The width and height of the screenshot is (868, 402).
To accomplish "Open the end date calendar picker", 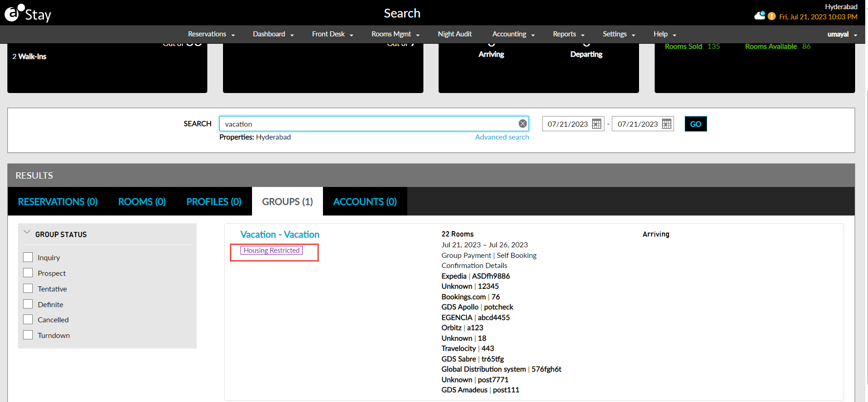I will (x=667, y=124).
